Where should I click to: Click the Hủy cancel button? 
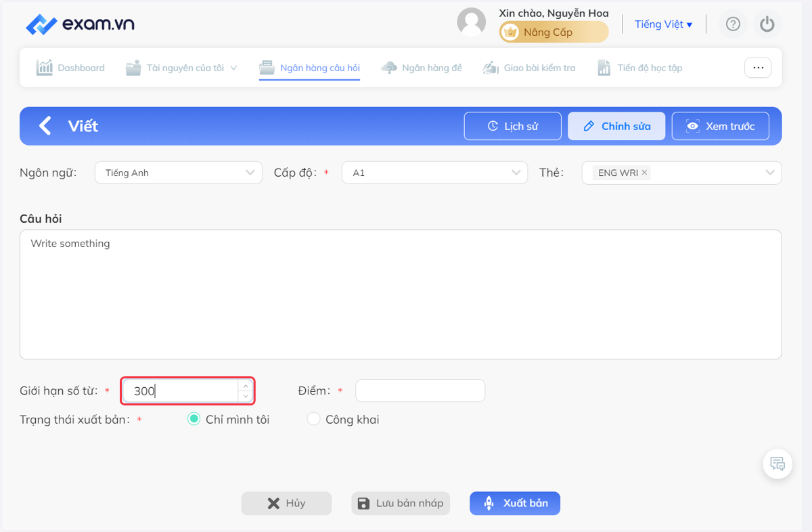286,503
